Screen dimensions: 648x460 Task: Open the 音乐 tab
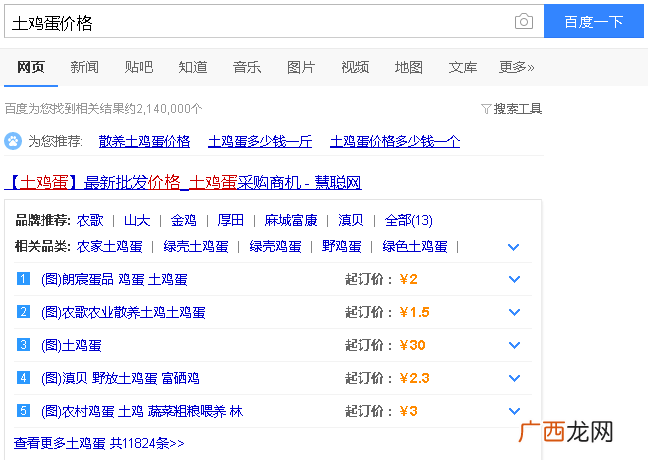(247, 67)
